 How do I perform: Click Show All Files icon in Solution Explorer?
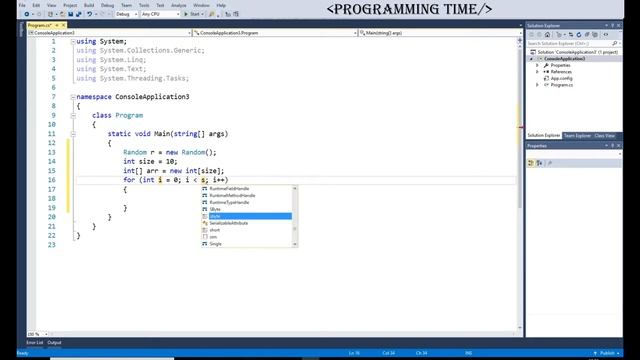(x=595, y=35)
